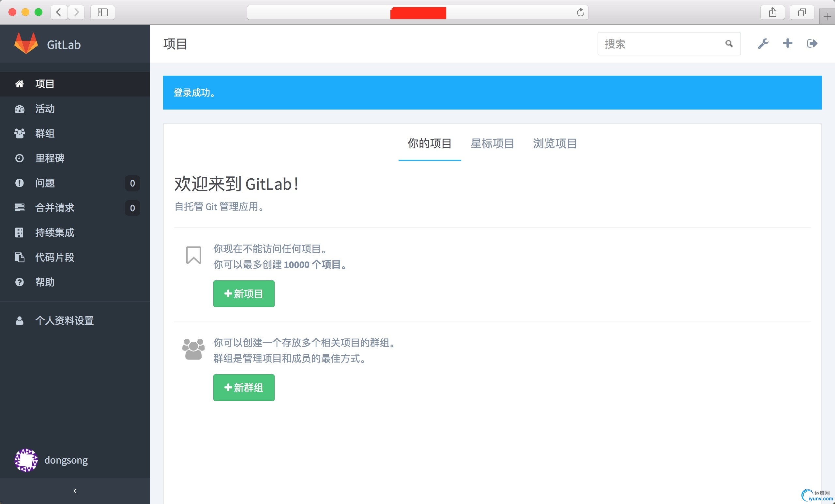Open the admin area wrench icon

[x=763, y=44]
